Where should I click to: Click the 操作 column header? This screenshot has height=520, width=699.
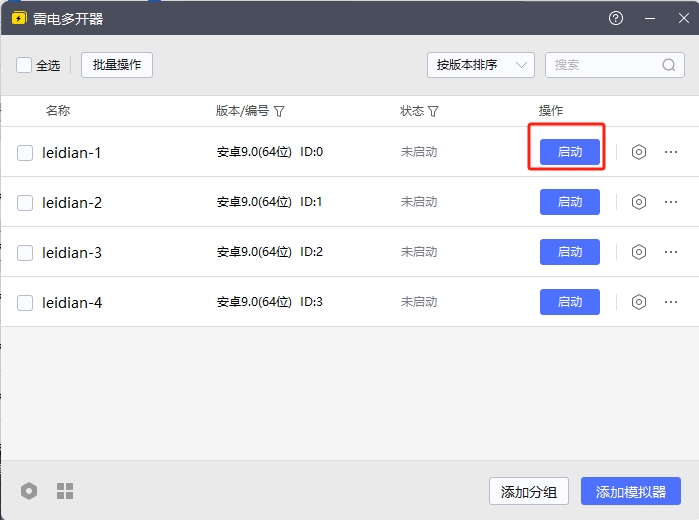coord(551,111)
